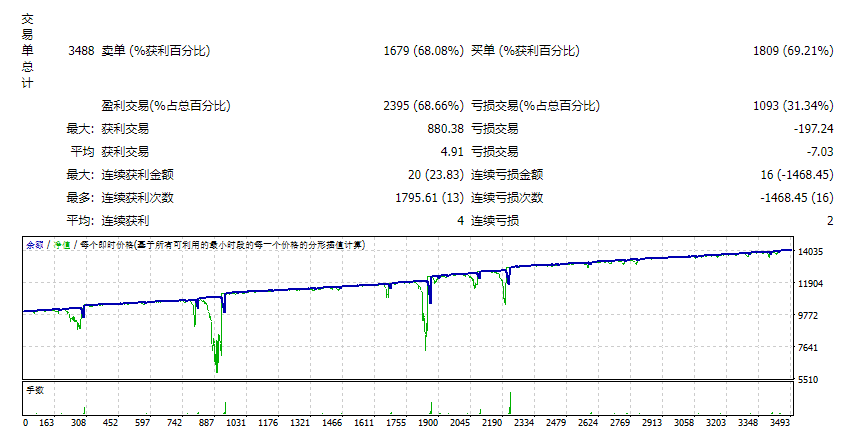The width and height of the screenshot is (851, 430).
Task: Click the green 净值 legend label
Action: pos(62,245)
